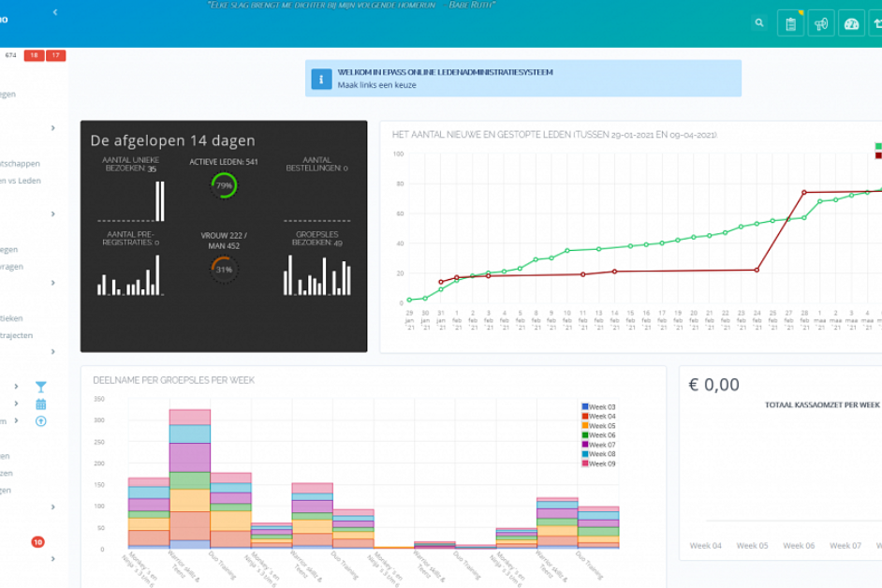Toggle Week 03 series in chart legend
Viewport: 882px width, 588px height.
[x=600, y=407]
